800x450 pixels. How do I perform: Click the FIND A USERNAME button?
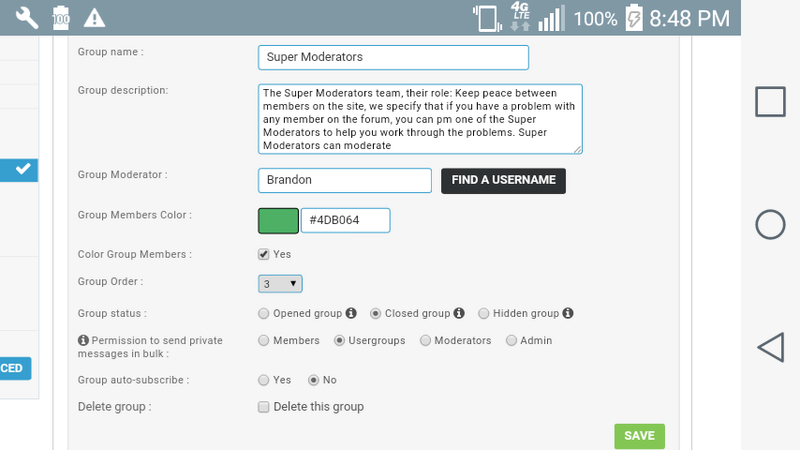(x=504, y=181)
